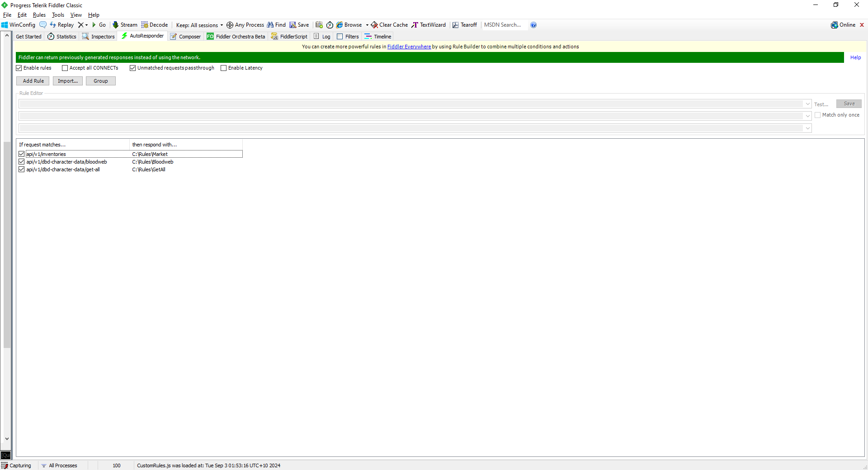This screenshot has height=470, width=868.
Task: Replay the selected sessions
Action: tap(62, 25)
